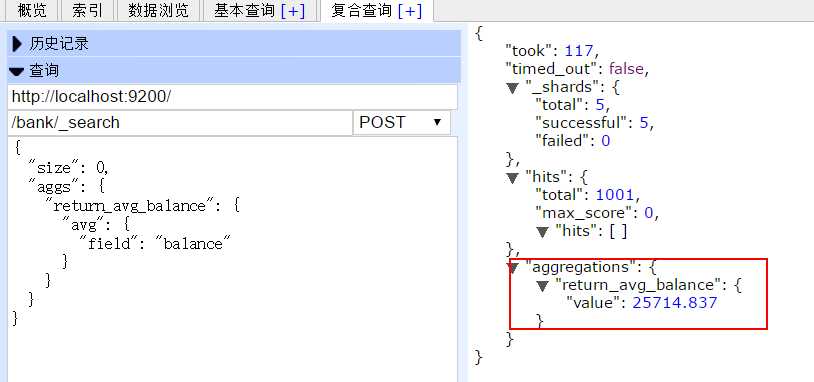Collapse the "aggregations" node triangle
This screenshot has width=814, height=382.
pyautogui.click(x=513, y=268)
